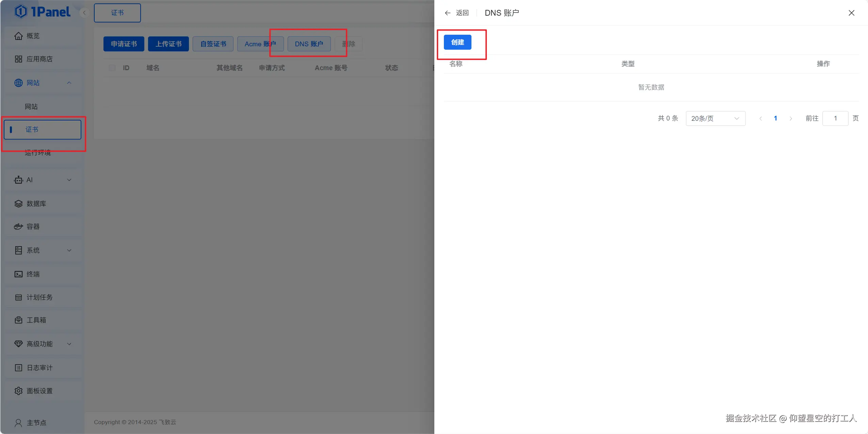
Task: Open the App Store grid icon
Action: [x=18, y=59]
